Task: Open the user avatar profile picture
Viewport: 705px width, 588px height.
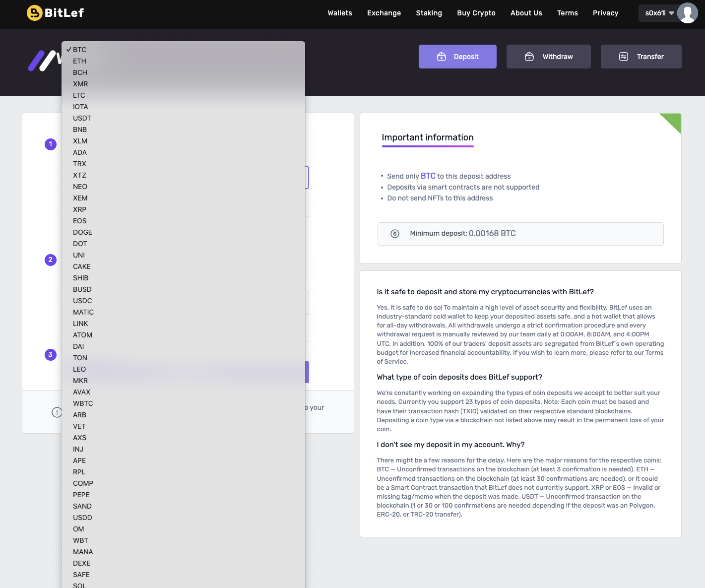Action: click(688, 13)
